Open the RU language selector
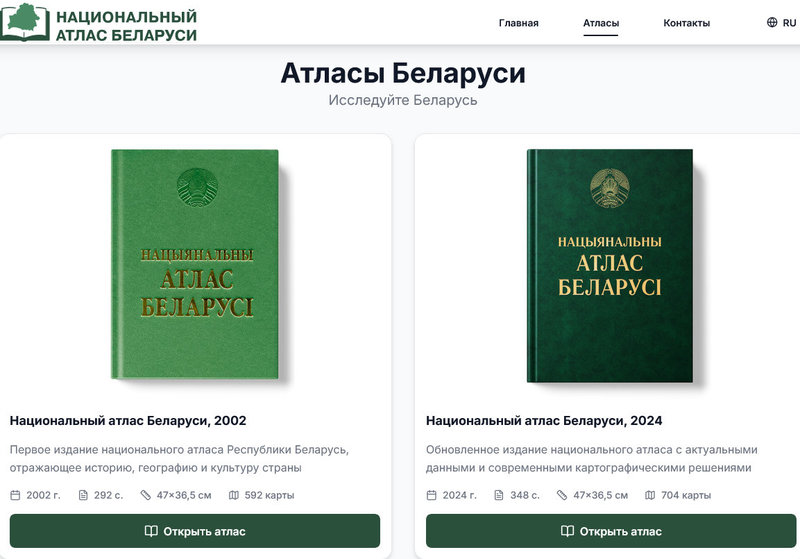The width and height of the screenshot is (800, 559). click(x=782, y=22)
